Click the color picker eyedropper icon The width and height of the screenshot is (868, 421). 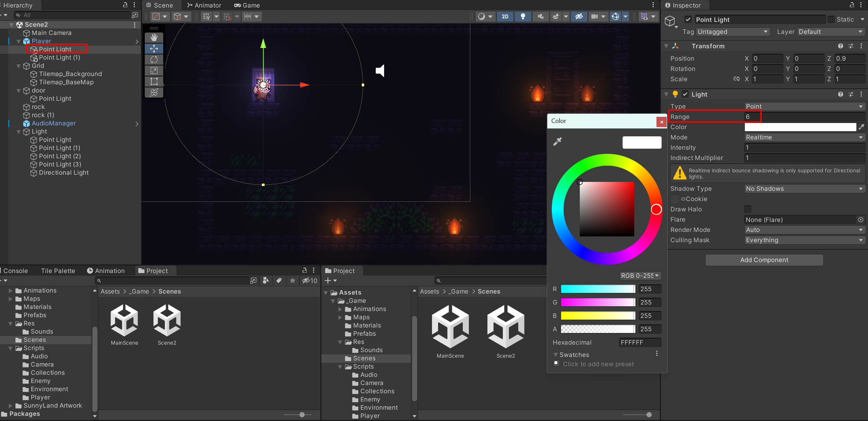[x=557, y=141]
